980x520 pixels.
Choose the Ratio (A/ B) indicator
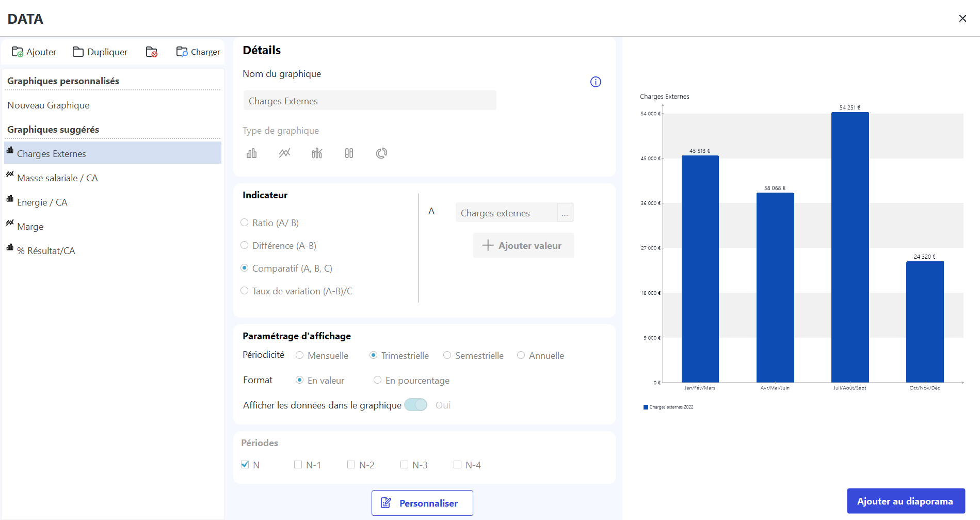point(245,223)
